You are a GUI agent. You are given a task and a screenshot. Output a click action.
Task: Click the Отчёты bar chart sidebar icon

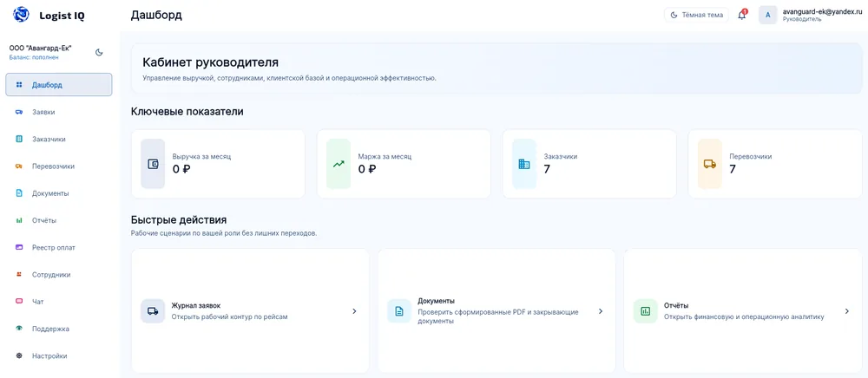(x=19, y=220)
